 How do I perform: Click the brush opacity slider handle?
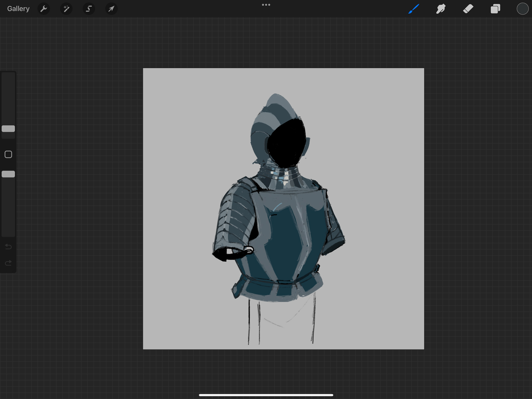click(x=8, y=174)
